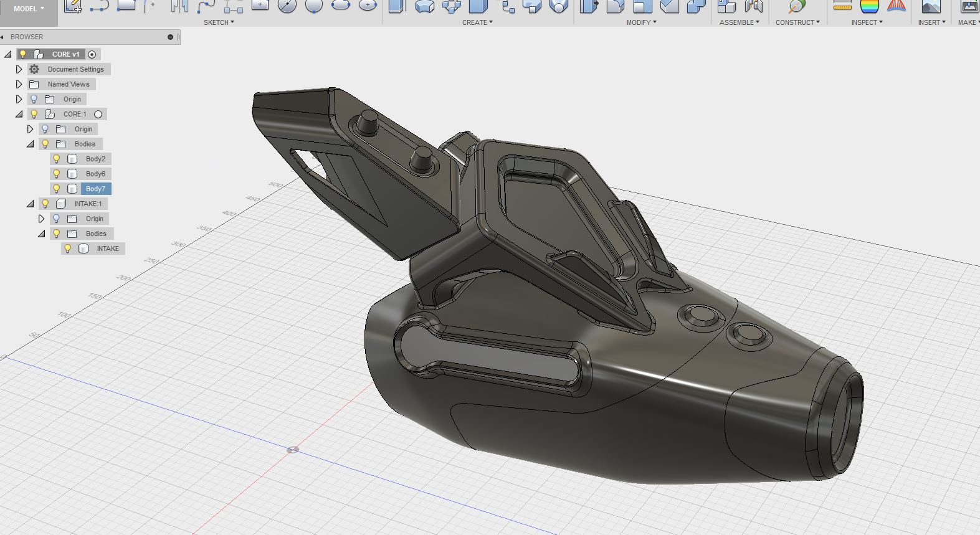Select the Fillet modify tool
The width and height of the screenshot is (980, 535).
click(616, 6)
